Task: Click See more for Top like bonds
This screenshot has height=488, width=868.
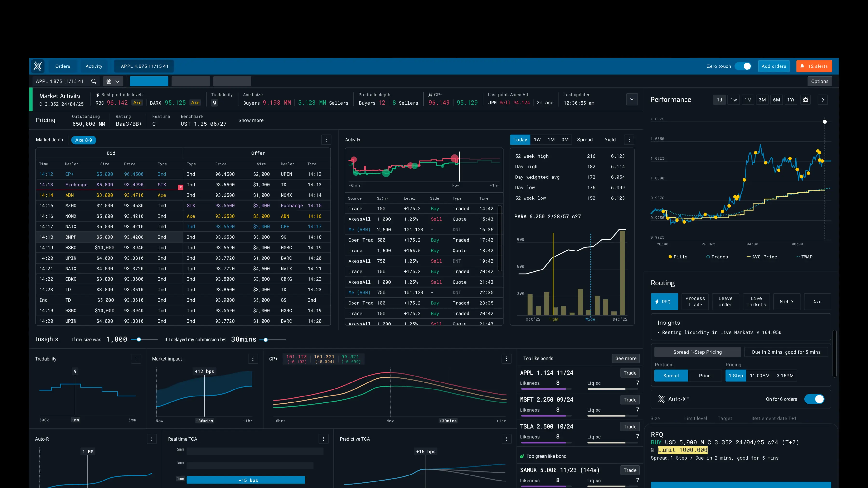Action: pos(626,358)
